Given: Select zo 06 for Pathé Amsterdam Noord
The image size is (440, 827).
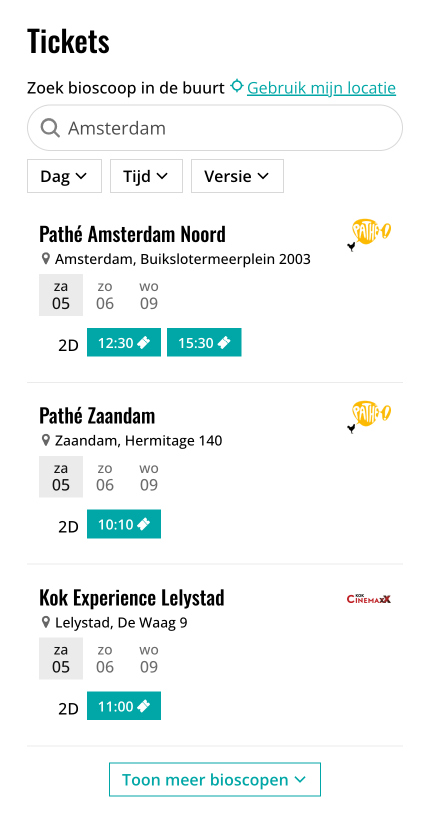Looking at the screenshot, I should click(x=105, y=295).
